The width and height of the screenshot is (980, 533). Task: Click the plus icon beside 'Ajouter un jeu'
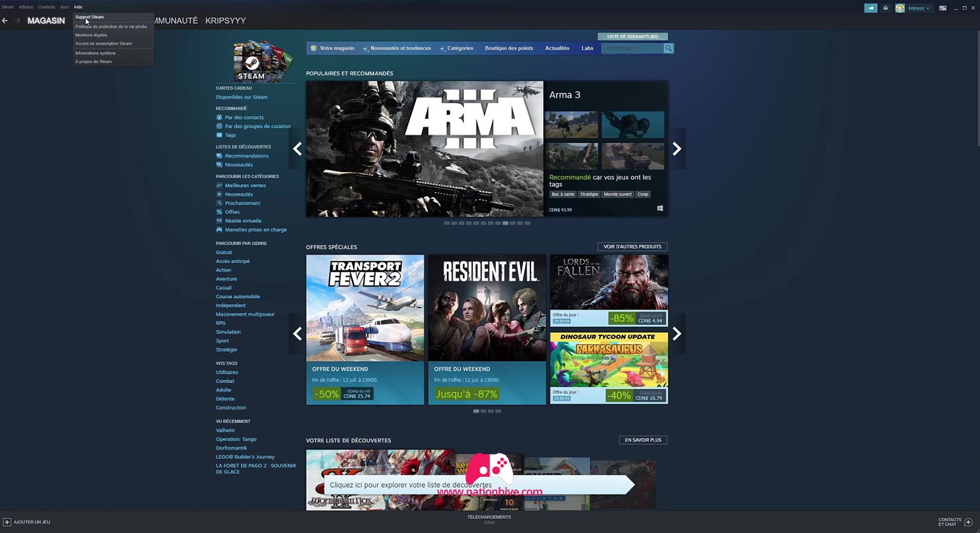(x=7, y=522)
